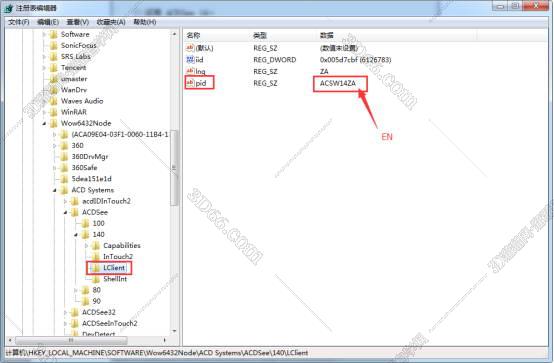Click the tree horizontal scrollbar thumb
The image size is (554, 363).
click(x=71, y=340)
